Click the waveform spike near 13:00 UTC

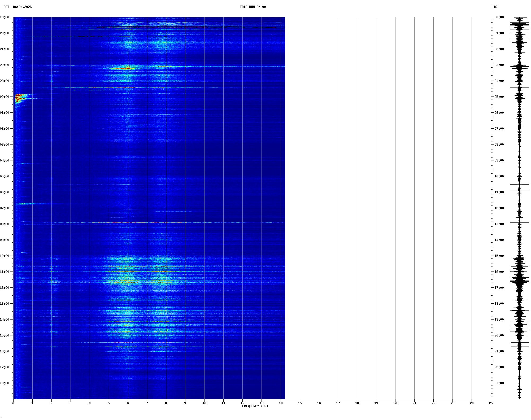[519, 223]
